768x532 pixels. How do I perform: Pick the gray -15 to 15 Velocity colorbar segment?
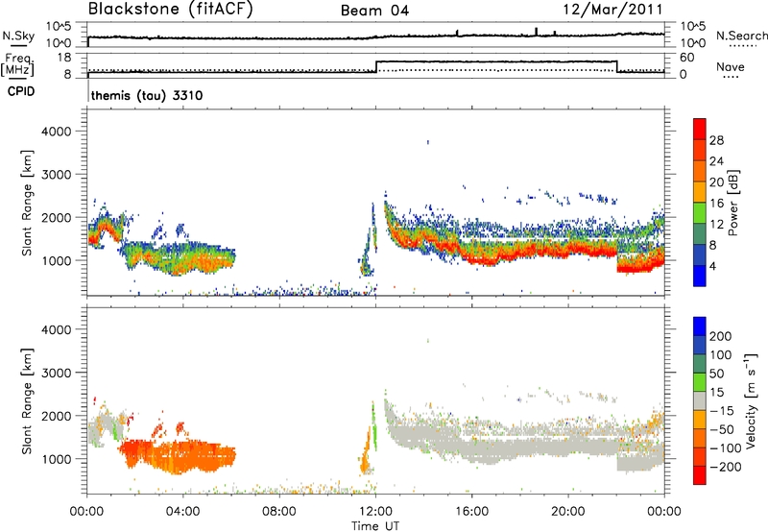point(700,400)
